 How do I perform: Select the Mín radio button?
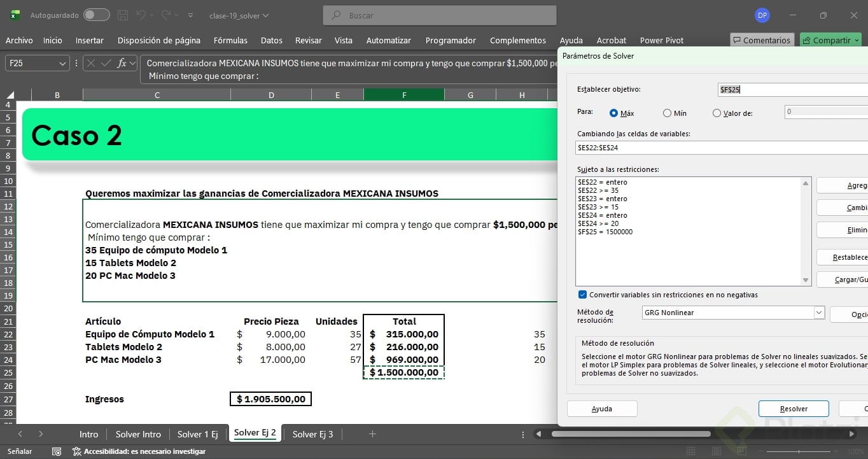pos(667,113)
